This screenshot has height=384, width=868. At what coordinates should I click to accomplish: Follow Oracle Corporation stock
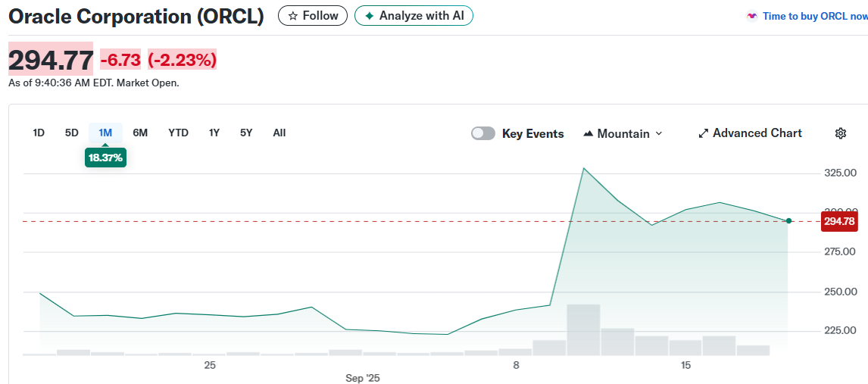click(x=313, y=15)
